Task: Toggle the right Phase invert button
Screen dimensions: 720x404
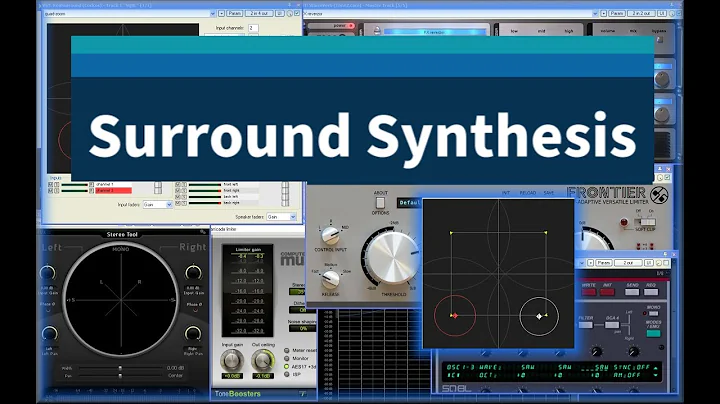Action: pyautogui.click(x=195, y=310)
